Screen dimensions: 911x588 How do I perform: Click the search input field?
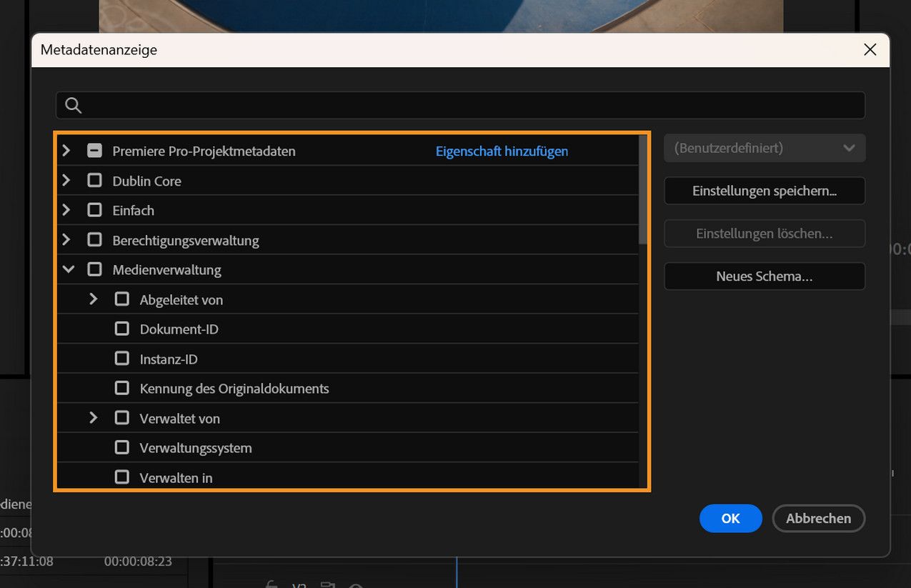point(429,104)
